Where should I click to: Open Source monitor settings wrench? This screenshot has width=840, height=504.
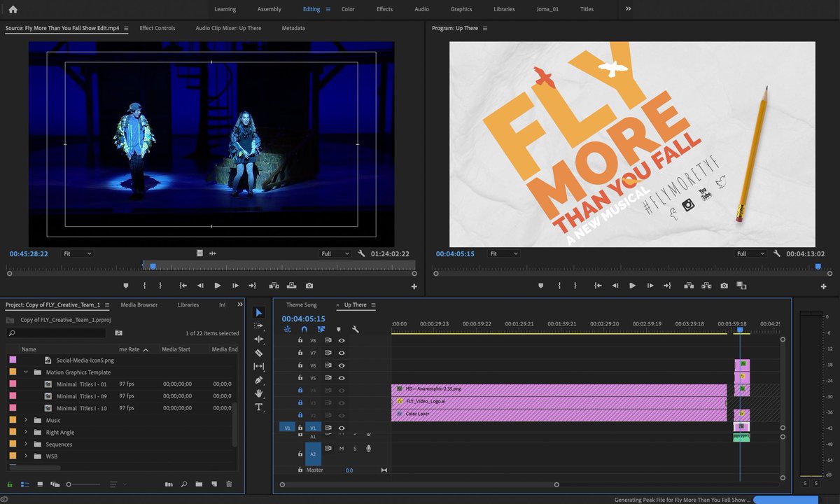tap(361, 254)
